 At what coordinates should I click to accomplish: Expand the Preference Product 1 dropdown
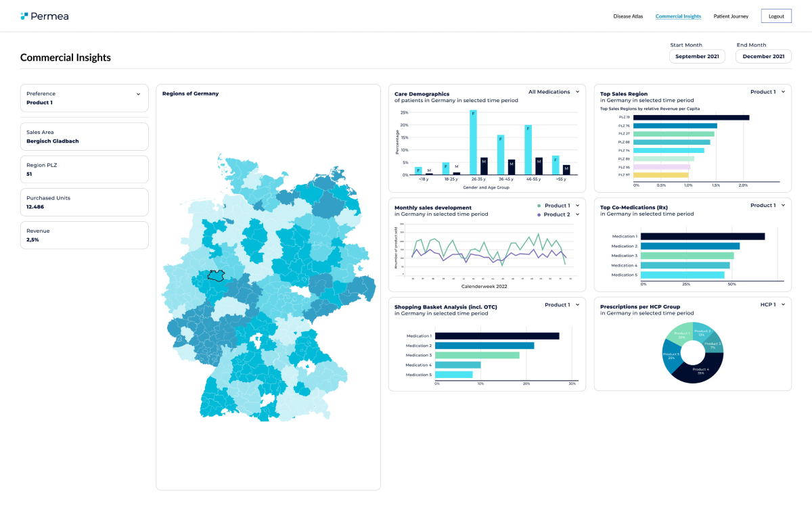pyautogui.click(x=85, y=98)
